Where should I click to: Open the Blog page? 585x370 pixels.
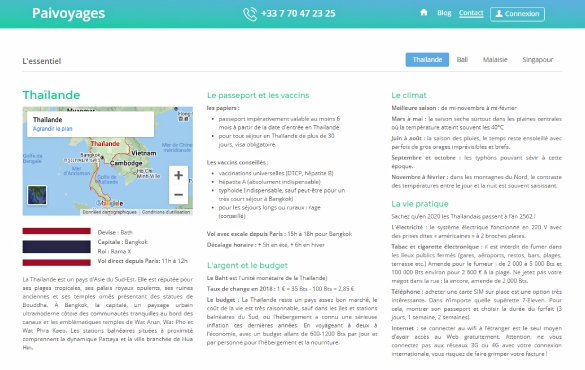coord(444,13)
